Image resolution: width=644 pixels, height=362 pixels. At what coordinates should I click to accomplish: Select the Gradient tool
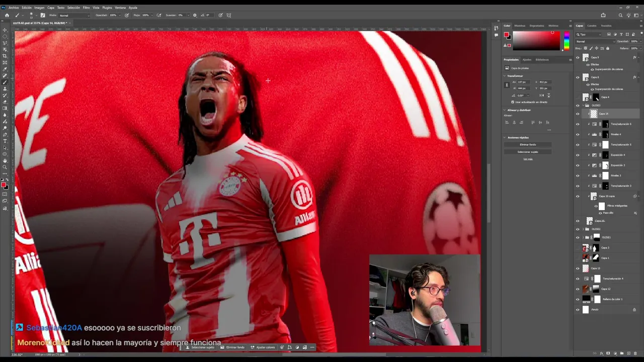coord(5,109)
